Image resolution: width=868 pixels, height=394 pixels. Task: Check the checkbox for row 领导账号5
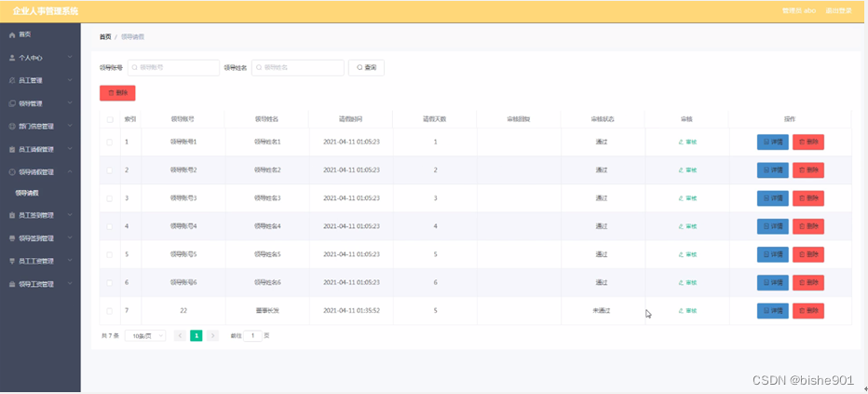coord(110,254)
